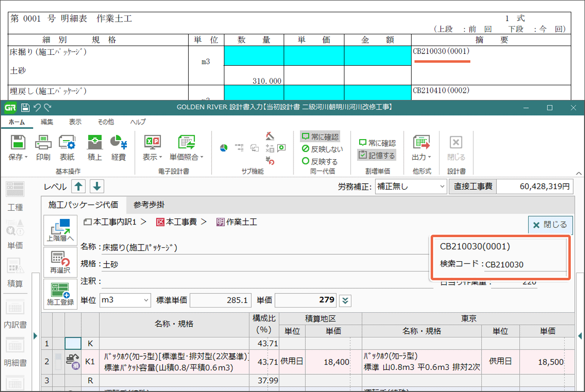This screenshot has height=392, width=585.
Task: Open the 編集 ribbon tab
Action: (x=47, y=122)
